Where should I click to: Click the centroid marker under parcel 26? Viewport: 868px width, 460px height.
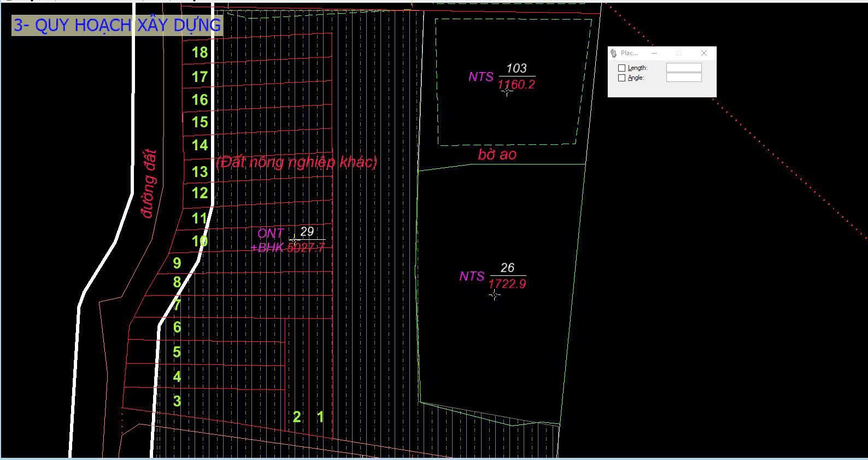495,295
